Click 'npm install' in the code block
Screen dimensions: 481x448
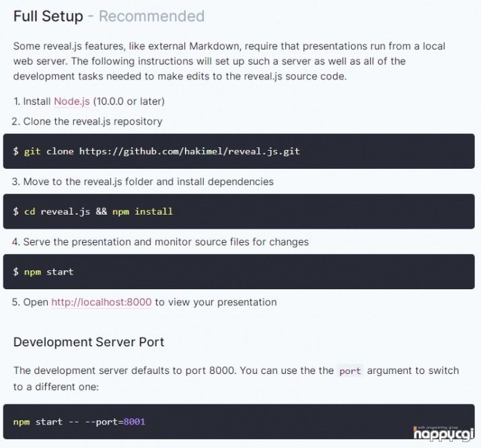(x=143, y=211)
